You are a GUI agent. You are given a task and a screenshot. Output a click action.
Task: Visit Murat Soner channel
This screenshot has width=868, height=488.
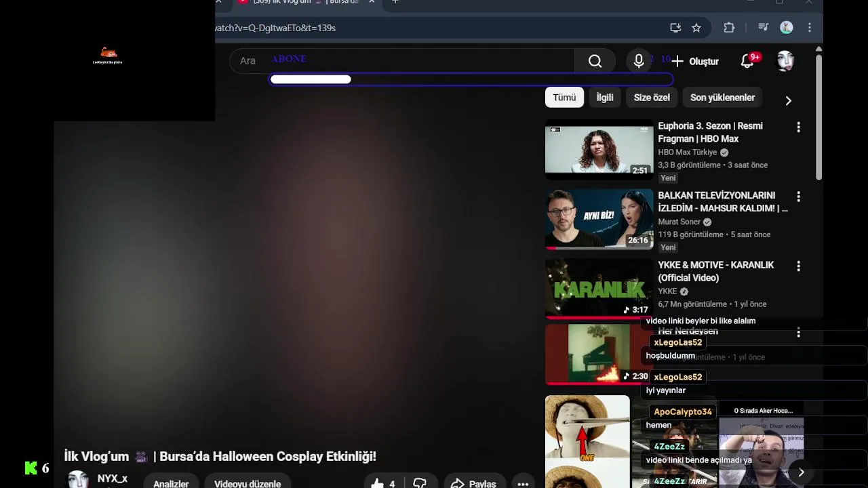679,222
